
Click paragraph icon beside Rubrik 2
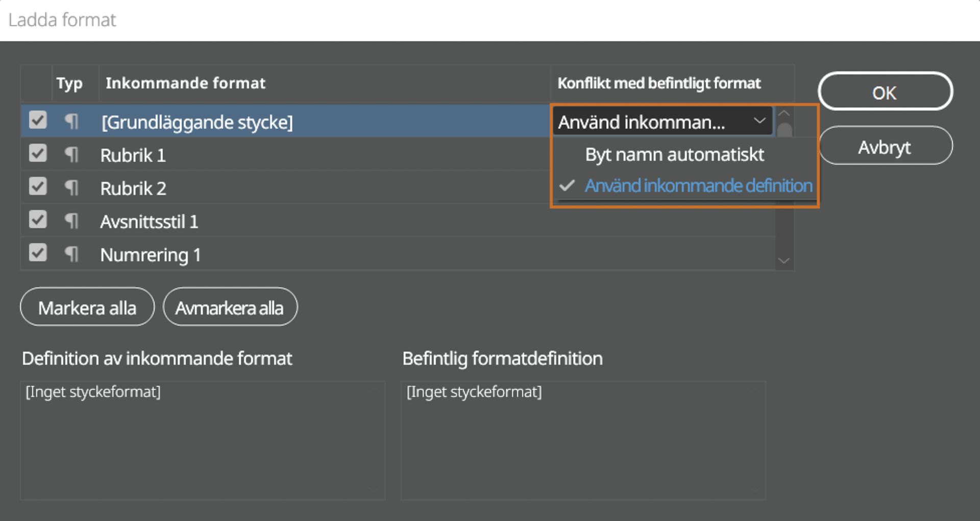pyautogui.click(x=71, y=188)
